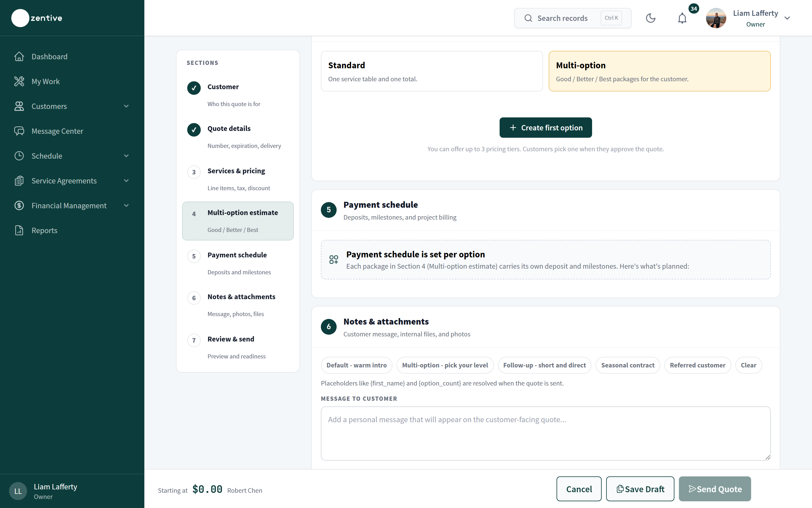Click the $0.00 starting price
This screenshot has width=812, height=508.
tap(207, 489)
